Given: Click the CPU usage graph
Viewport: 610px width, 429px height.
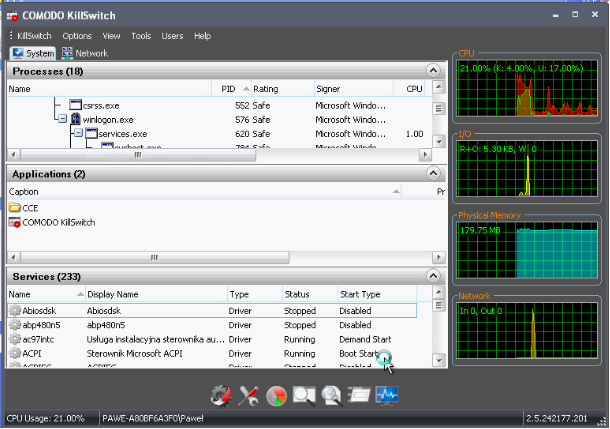Looking at the screenshot, I should pos(527,88).
